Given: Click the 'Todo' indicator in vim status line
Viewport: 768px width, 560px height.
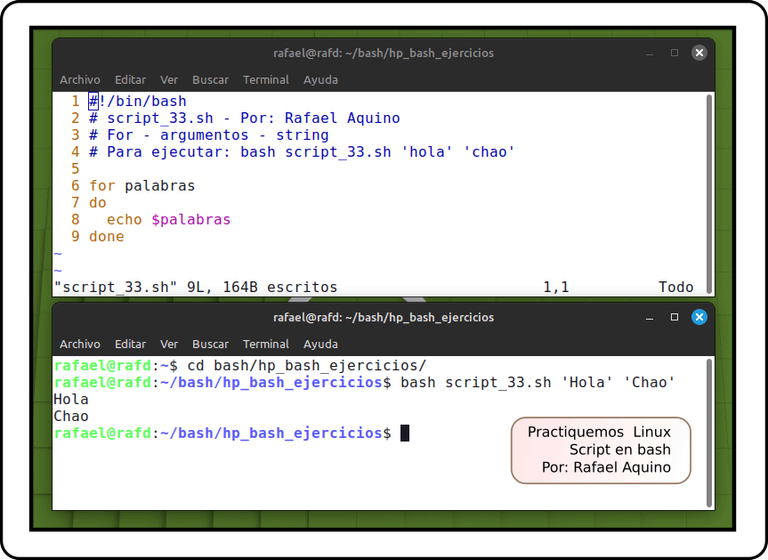Looking at the screenshot, I should (676, 287).
